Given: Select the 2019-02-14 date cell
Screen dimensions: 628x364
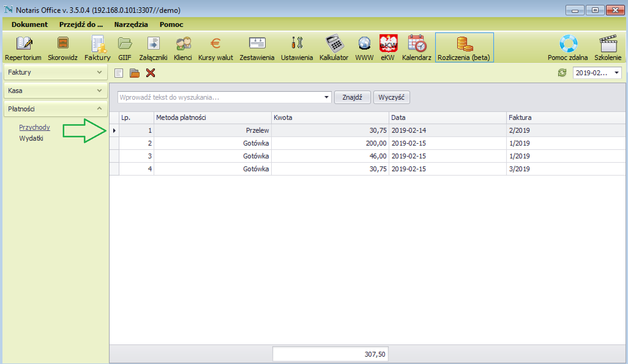Looking at the screenshot, I should (447, 130).
